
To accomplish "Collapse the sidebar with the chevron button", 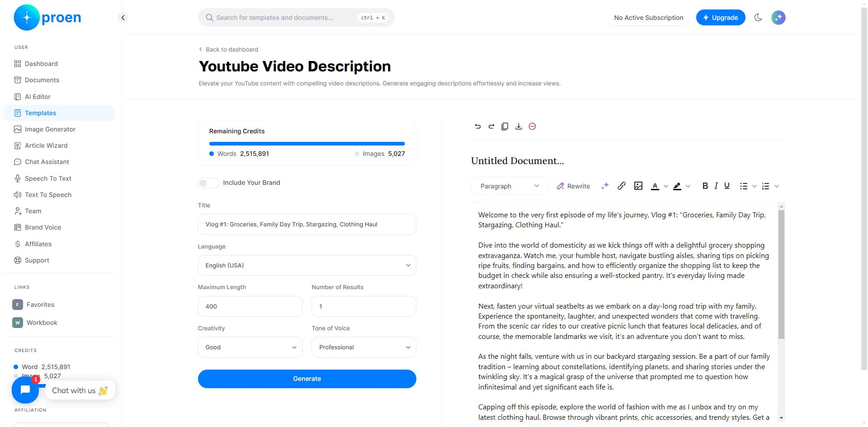I will pyautogui.click(x=123, y=18).
